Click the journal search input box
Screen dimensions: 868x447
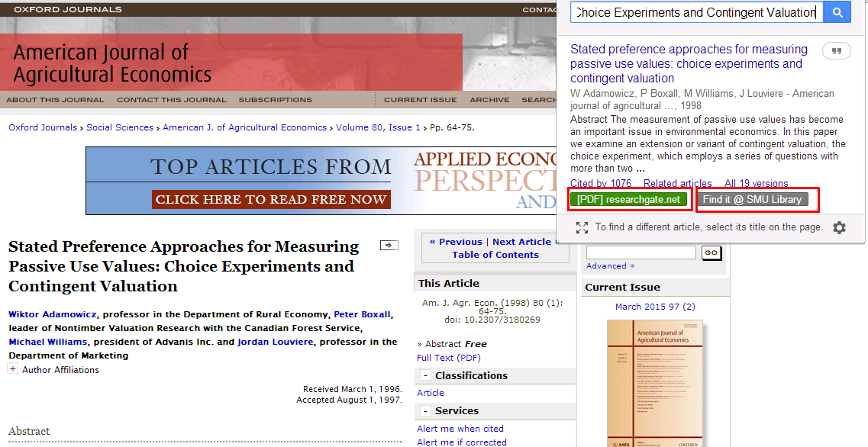[641, 252]
